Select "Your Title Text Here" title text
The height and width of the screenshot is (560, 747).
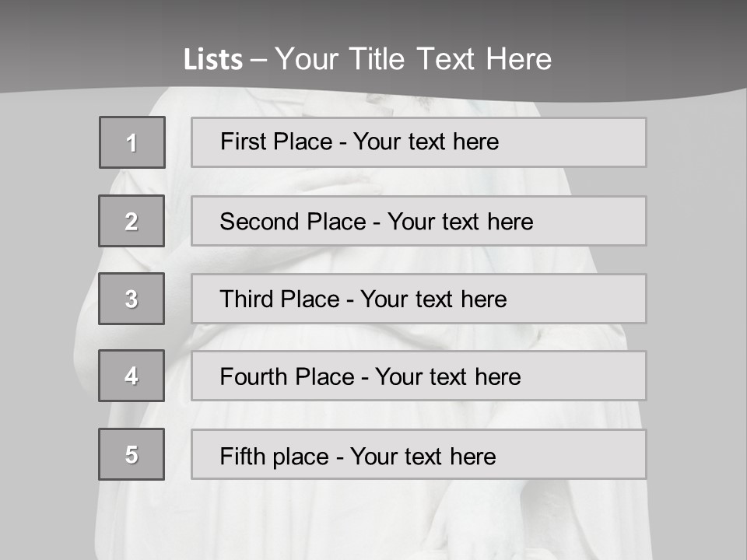(x=413, y=59)
